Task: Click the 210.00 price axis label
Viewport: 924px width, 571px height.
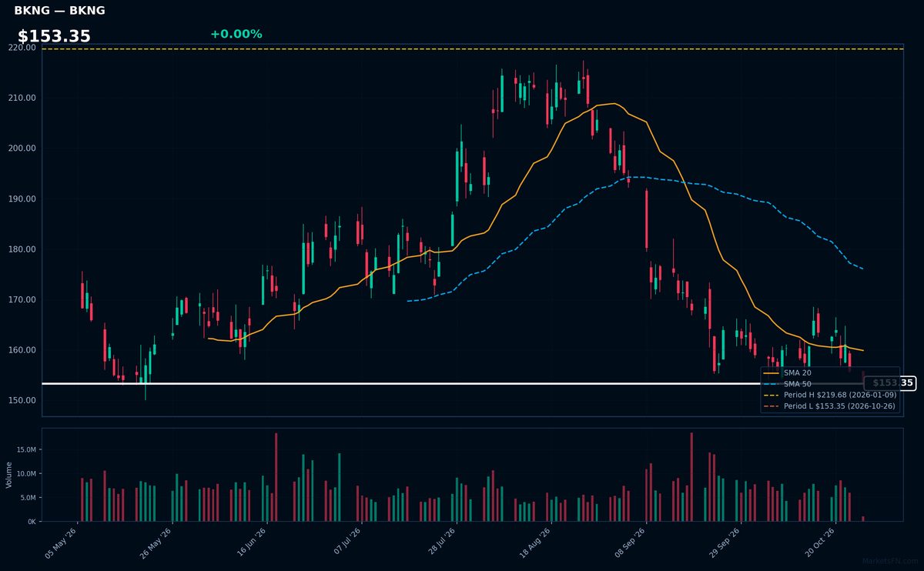Action: (x=23, y=98)
